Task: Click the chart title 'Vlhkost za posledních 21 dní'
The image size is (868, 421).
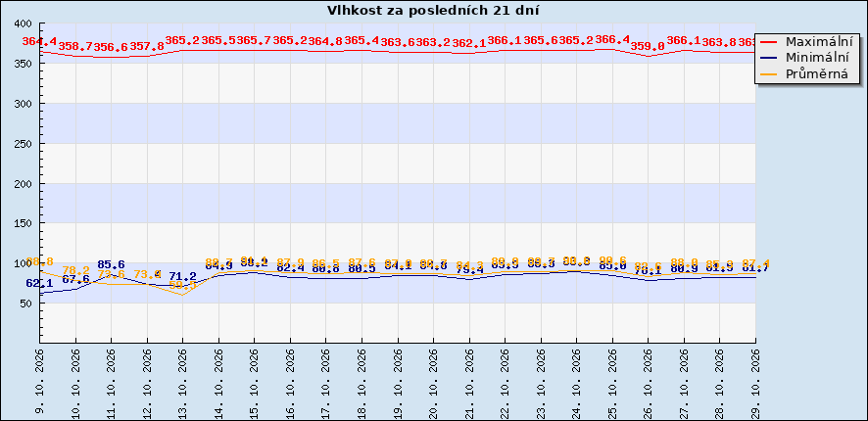Action: (x=433, y=11)
